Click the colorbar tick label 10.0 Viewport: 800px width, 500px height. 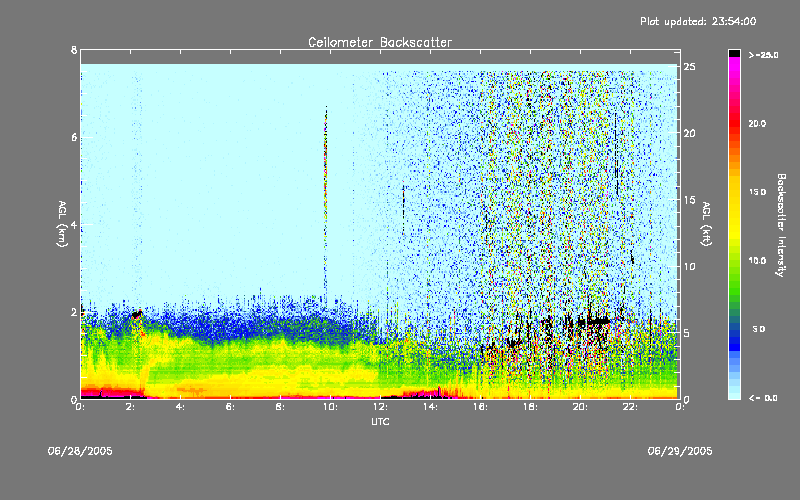coord(757,261)
